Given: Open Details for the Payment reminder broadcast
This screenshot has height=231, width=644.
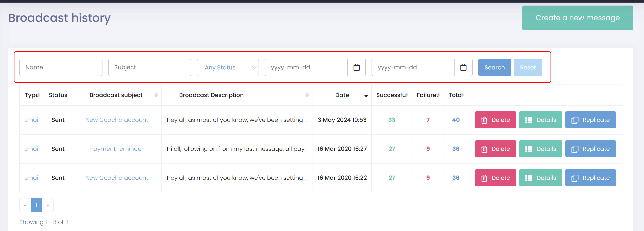Looking at the screenshot, I should coord(540,149).
